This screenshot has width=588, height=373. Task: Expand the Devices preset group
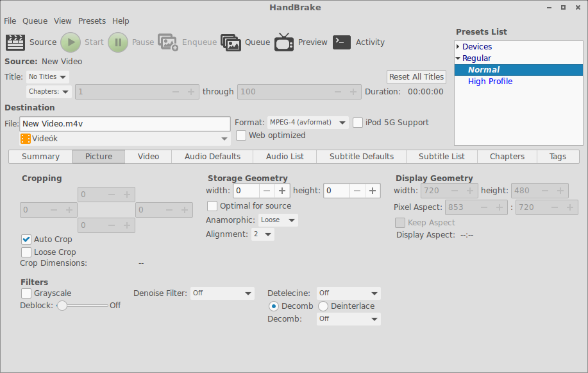458,47
